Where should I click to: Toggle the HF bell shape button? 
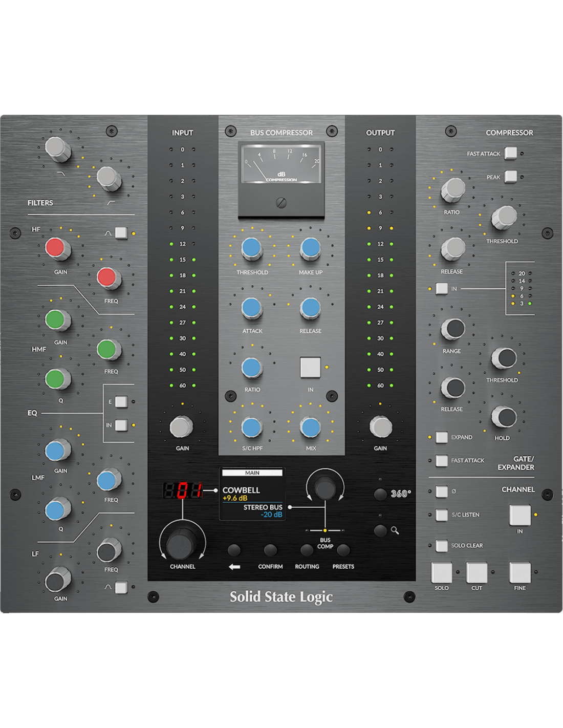tap(121, 233)
